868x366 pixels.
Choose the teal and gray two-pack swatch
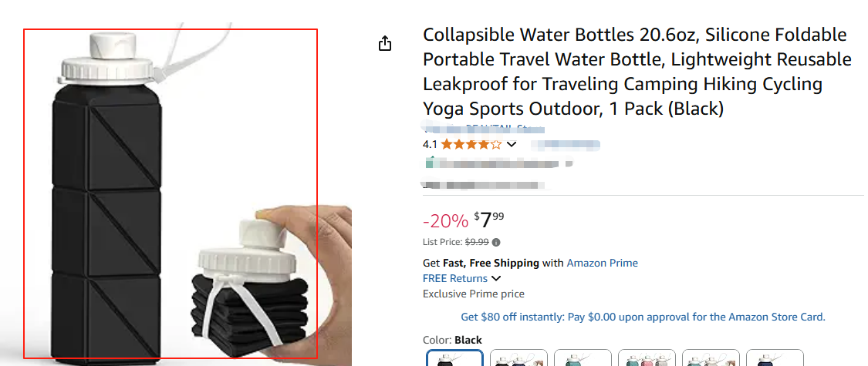coord(711,358)
